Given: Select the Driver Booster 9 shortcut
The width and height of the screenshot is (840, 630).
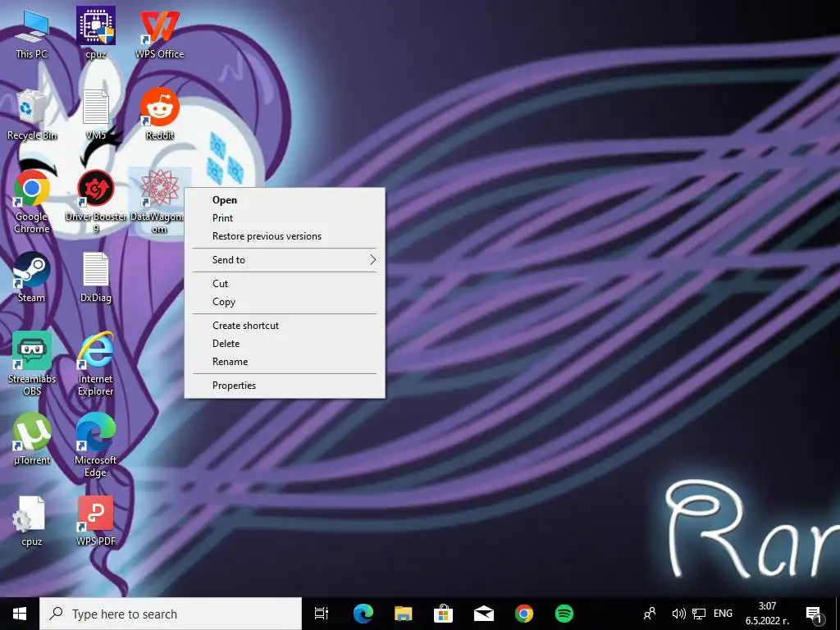Looking at the screenshot, I should 96,202.
